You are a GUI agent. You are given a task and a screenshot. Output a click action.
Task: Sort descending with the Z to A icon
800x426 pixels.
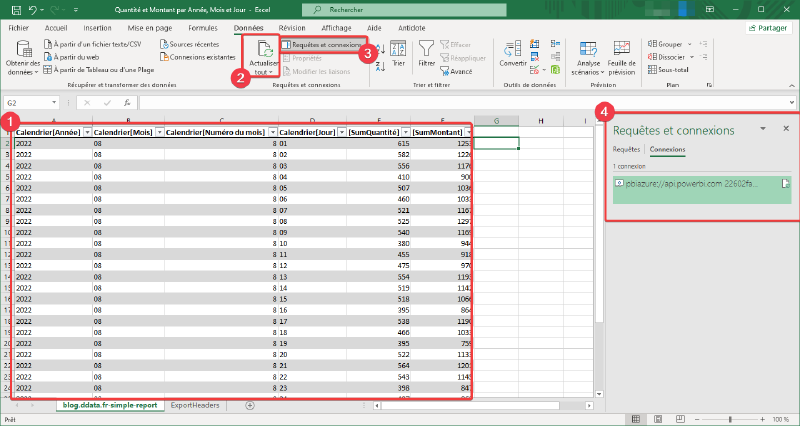380,66
